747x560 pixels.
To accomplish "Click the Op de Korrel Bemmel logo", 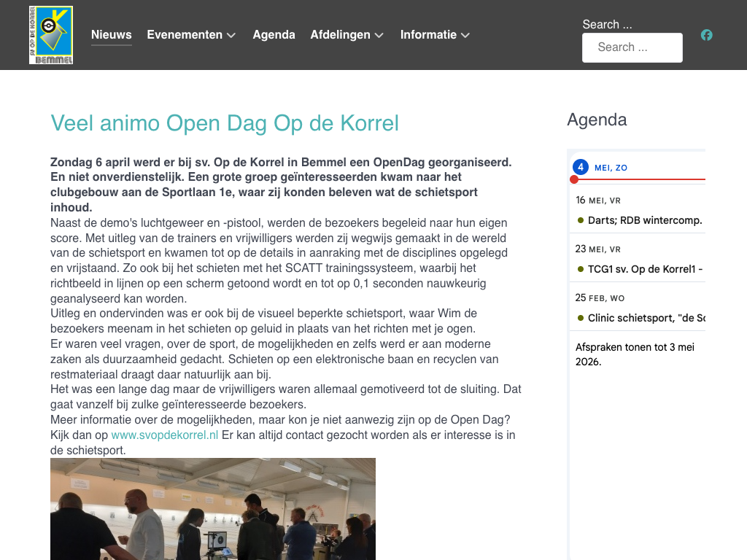I will (51, 35).
